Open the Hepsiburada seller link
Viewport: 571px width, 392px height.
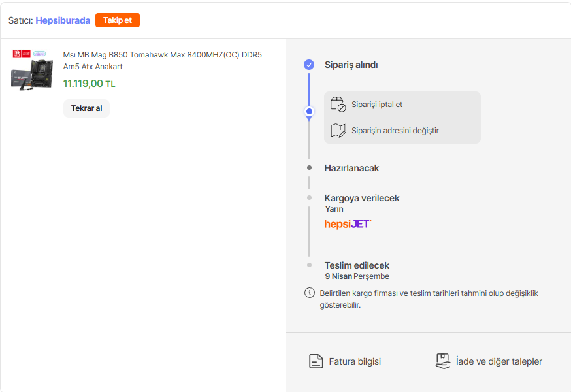pyautogui.click(x=63, y=20)
